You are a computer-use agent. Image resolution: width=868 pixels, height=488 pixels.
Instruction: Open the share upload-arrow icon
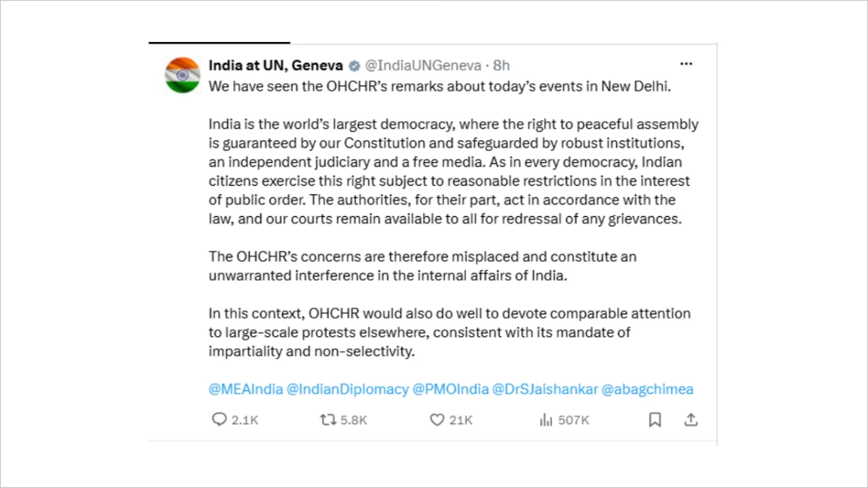[x=691, y=420]
